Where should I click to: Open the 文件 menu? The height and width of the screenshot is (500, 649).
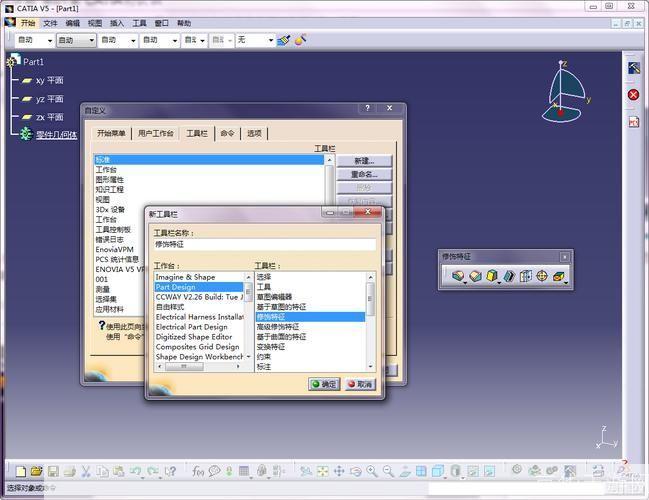click(50, 23)
